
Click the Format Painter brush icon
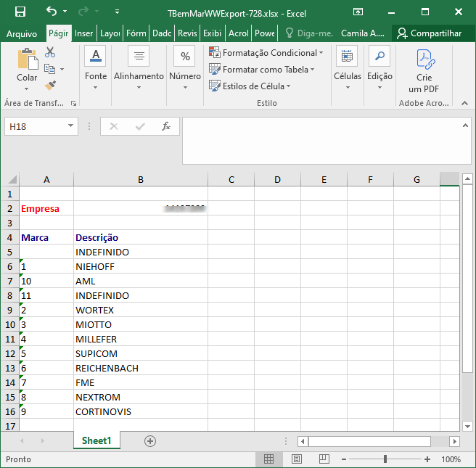coord(50,86)
